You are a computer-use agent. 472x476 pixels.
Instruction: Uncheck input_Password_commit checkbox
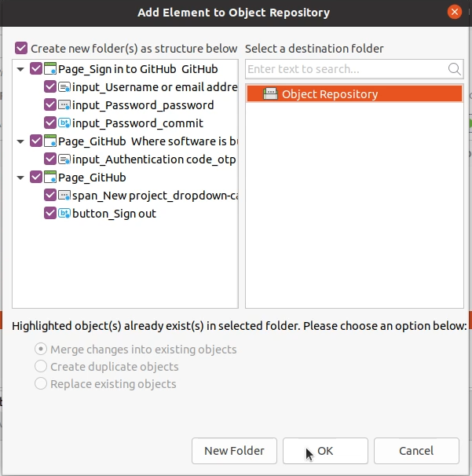(x=50, y=123)
